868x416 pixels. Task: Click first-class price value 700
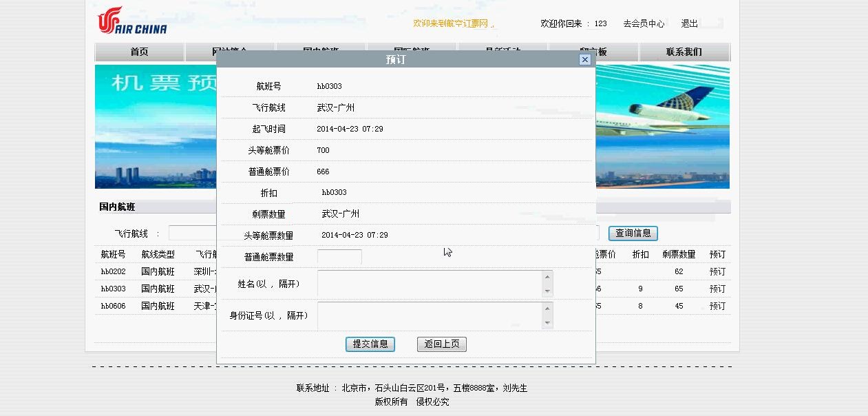pos(324,150)
